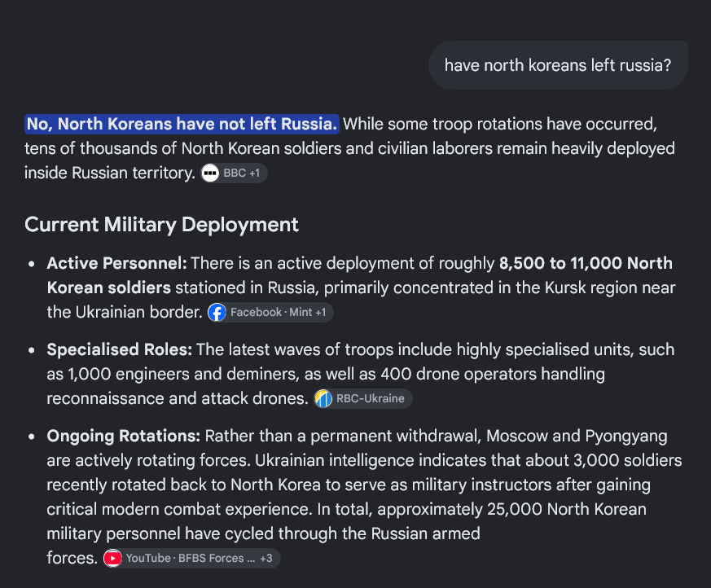Click the RBC-Ukraine source icon
711x588 pixels.
pos(323,398)
